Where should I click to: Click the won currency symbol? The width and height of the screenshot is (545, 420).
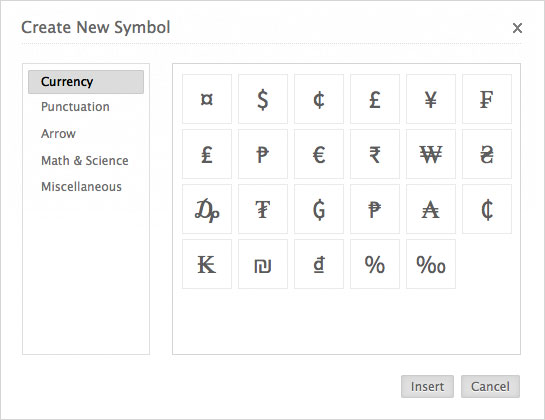click(431, 154)
